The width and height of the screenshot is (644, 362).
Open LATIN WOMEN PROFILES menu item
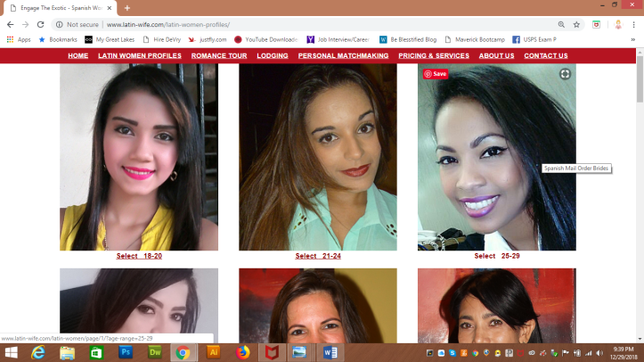[140, 56]
